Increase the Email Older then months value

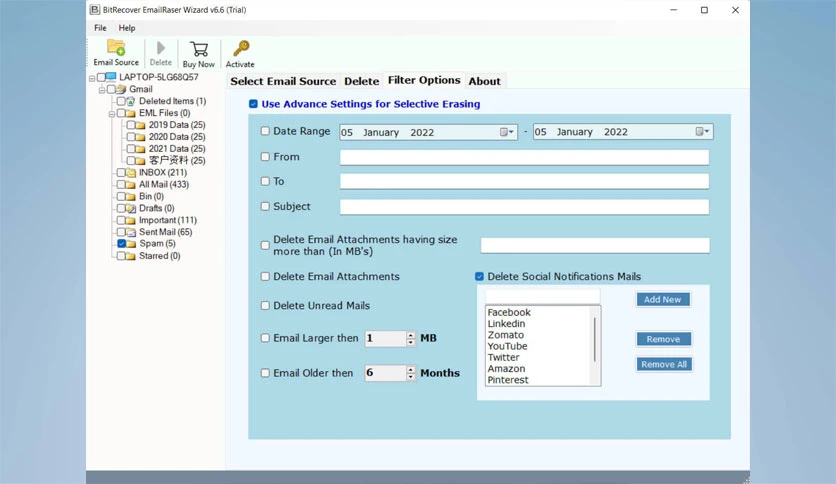tap(411, 369)
